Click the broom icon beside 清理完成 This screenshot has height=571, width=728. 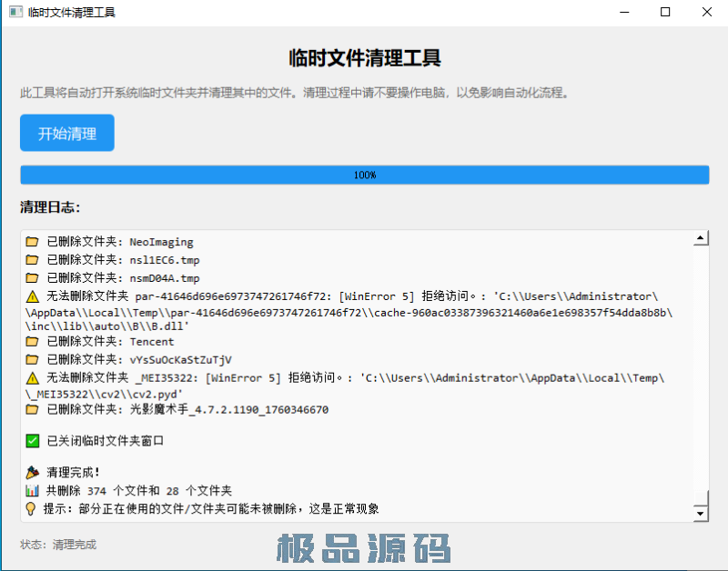point(32,473)
